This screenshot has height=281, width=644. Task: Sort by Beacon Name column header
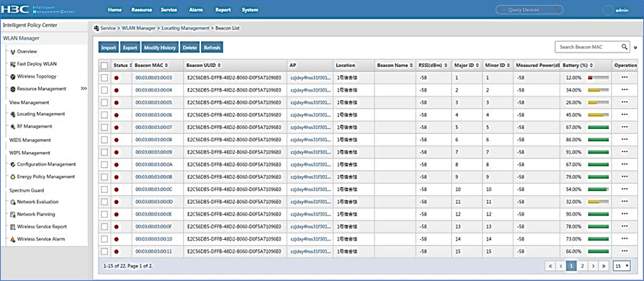394,66
